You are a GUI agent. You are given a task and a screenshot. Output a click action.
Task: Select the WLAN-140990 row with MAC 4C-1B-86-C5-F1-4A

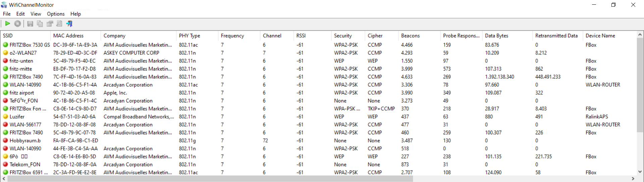point(319,85)
